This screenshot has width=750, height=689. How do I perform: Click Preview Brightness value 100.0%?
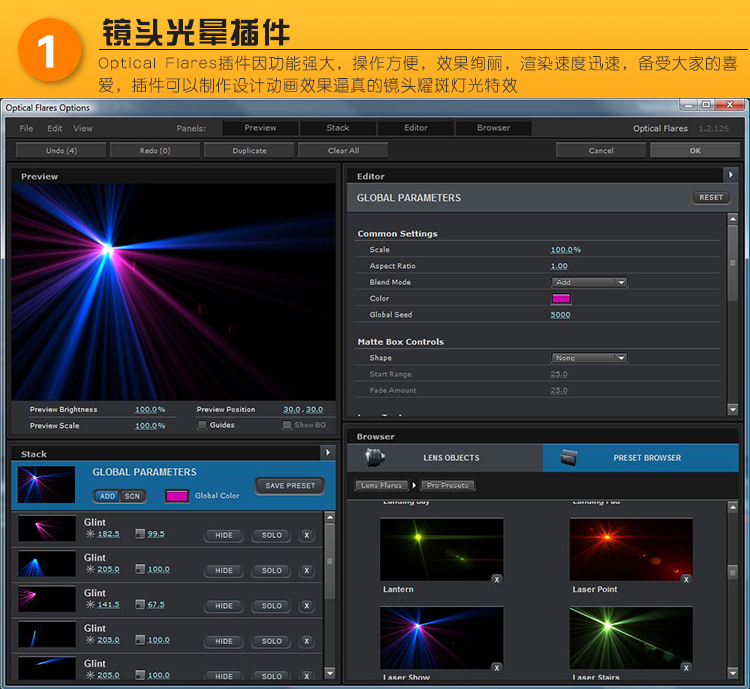150,410
